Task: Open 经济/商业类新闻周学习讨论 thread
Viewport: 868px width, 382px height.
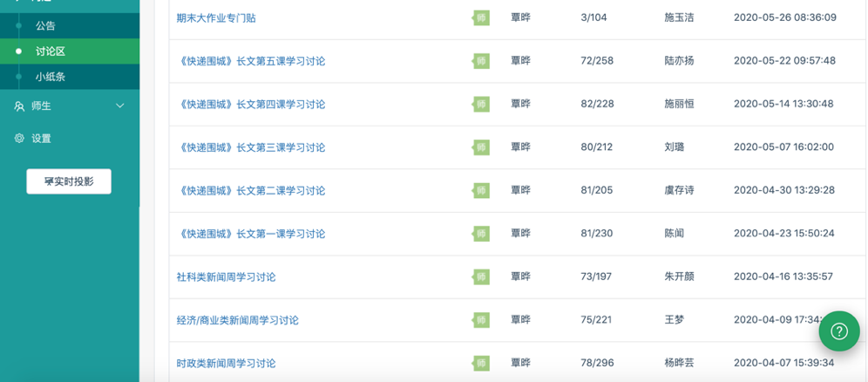Action: [x=238, y=320]
